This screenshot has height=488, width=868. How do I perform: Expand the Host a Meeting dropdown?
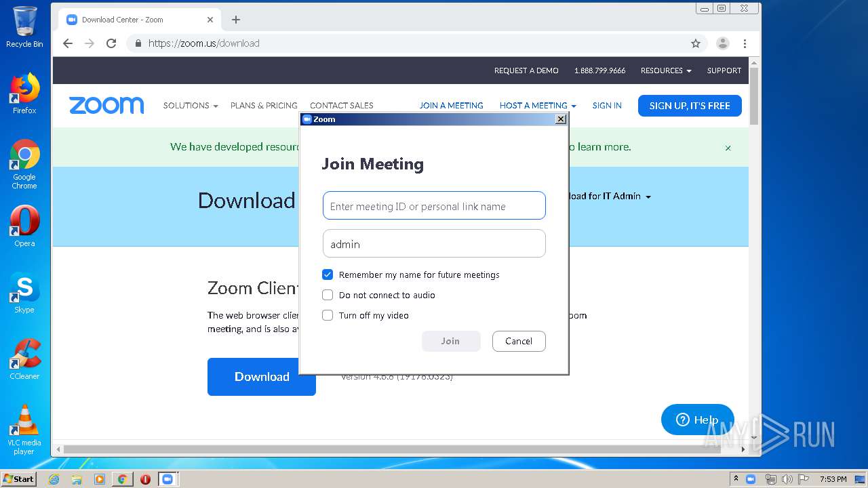coord(538,106)
